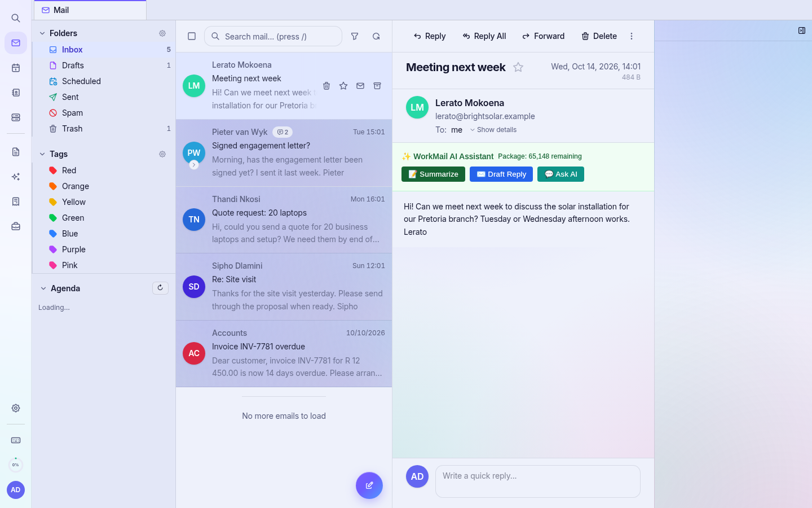Click the floating compose button

point(369,485)
